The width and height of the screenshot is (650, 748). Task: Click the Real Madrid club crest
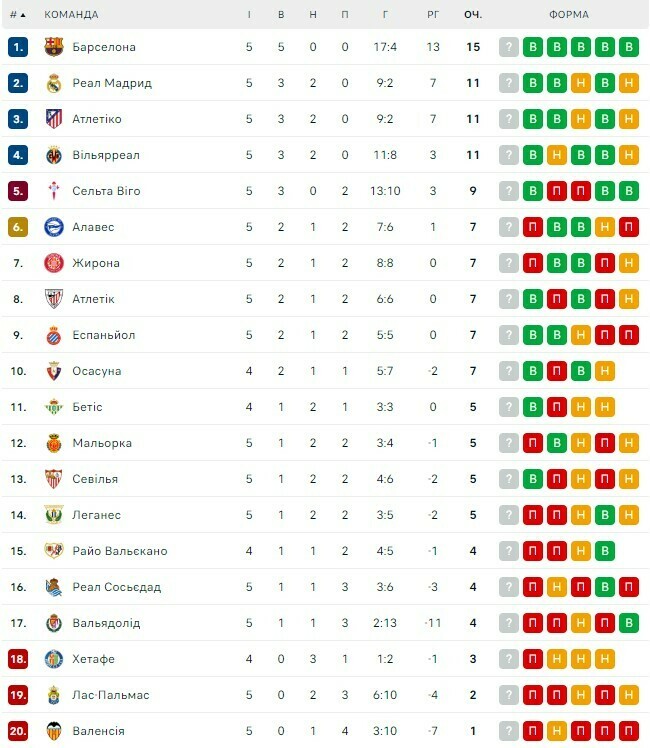pyautogui.click(x=54, y=83)
